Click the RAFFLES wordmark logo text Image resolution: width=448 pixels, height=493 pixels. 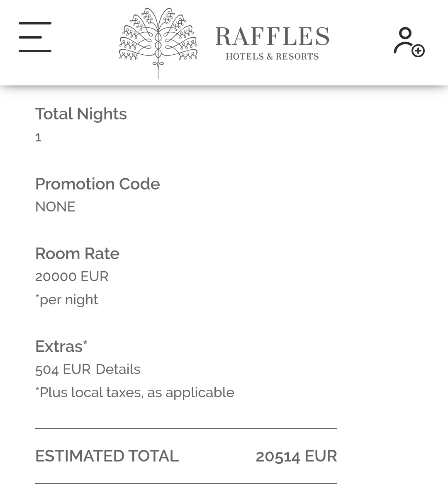pos(272,36)
